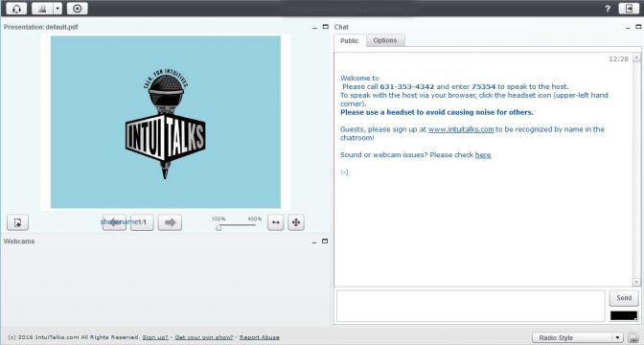Open the chat text color swatch
Image resolution: width=644 pixels, height=345 pixels.
click(624, 315)
